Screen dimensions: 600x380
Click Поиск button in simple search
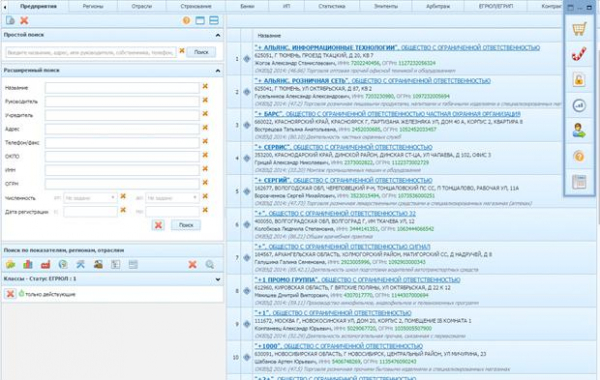click(x=201, y=52)
